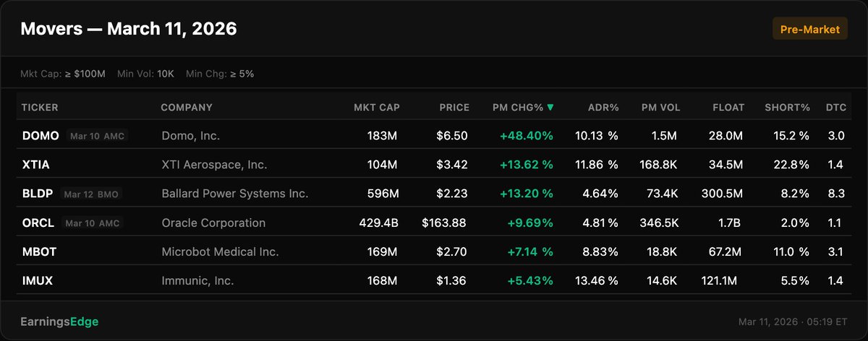Click BLDP's Mar 12 BMO earnings tag
The height and width of the screenshot is (341, 868).
point(92,194)
